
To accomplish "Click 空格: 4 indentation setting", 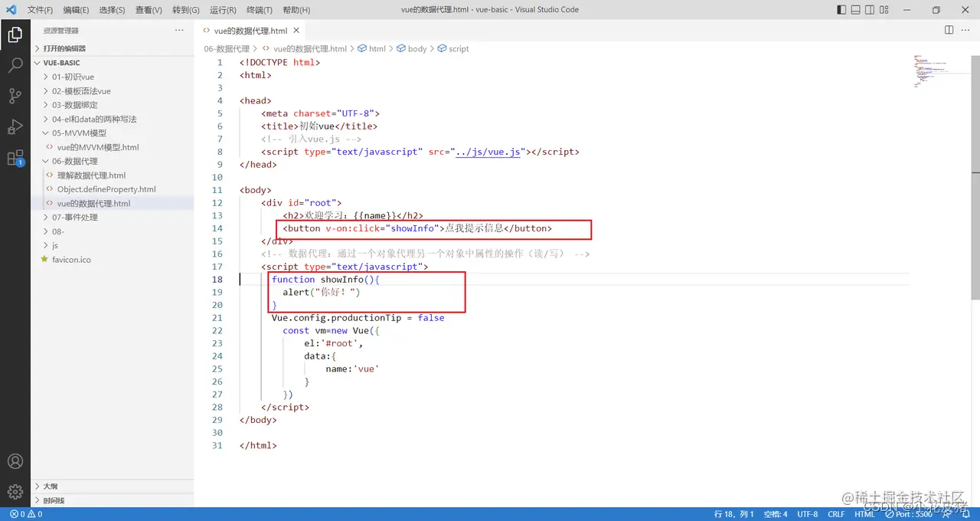I will point(775,514).
